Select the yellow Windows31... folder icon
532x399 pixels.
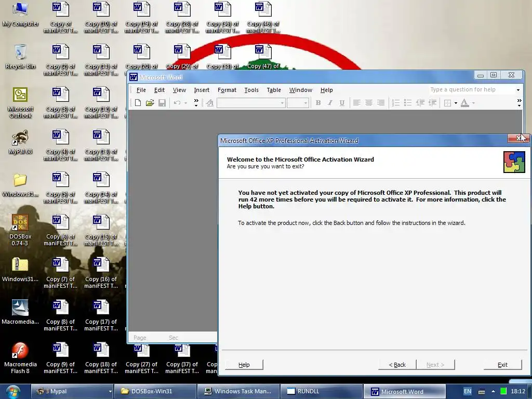20,185
